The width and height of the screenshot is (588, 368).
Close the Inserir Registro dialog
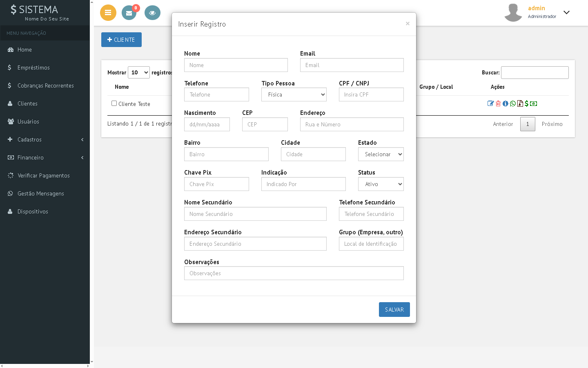[x=408, y=24]
